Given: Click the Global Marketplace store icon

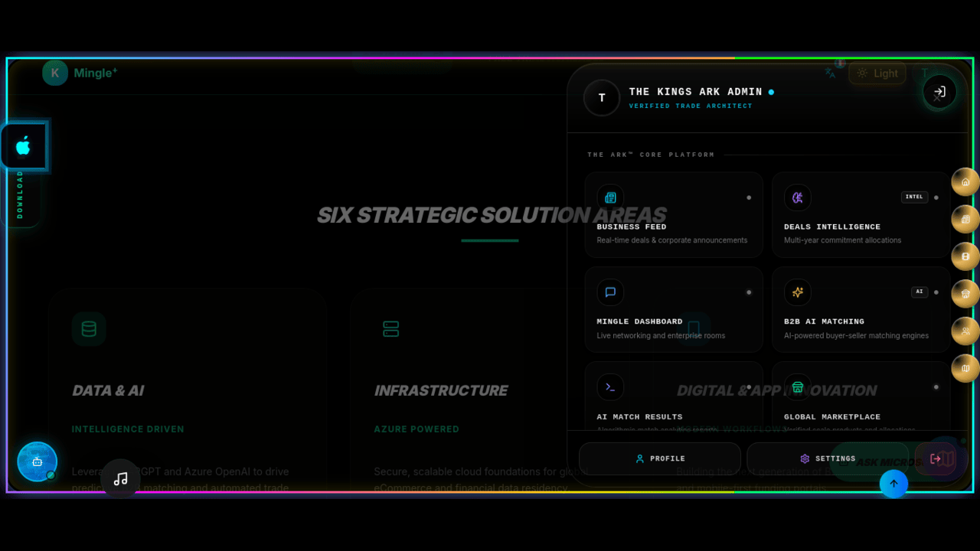Looking at the screenshot, I should pyautogui.click(x=798, y=387).
